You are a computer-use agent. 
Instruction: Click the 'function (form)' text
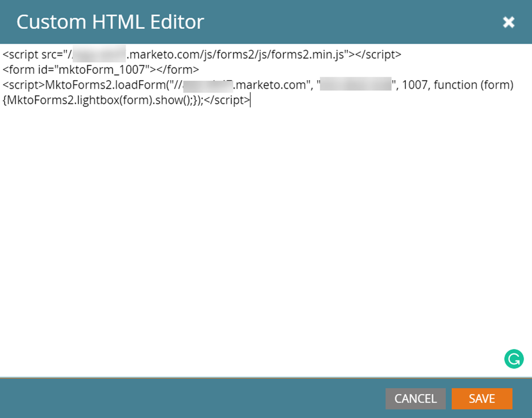point(473,85)
